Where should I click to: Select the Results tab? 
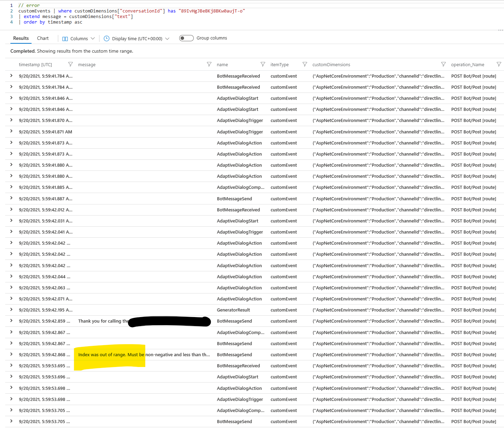(x=20, y=38)
